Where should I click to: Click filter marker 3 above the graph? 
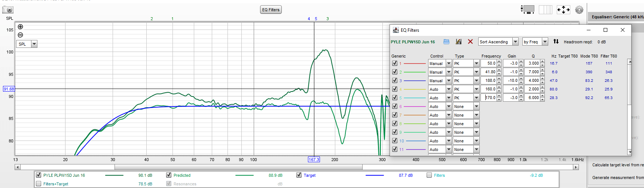click(327, 19)
